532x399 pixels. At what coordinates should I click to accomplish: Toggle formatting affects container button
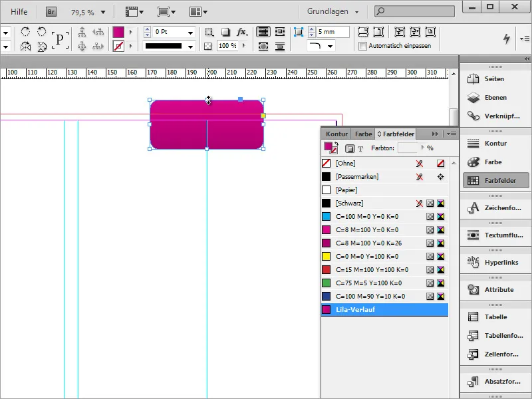click(350, 148)
